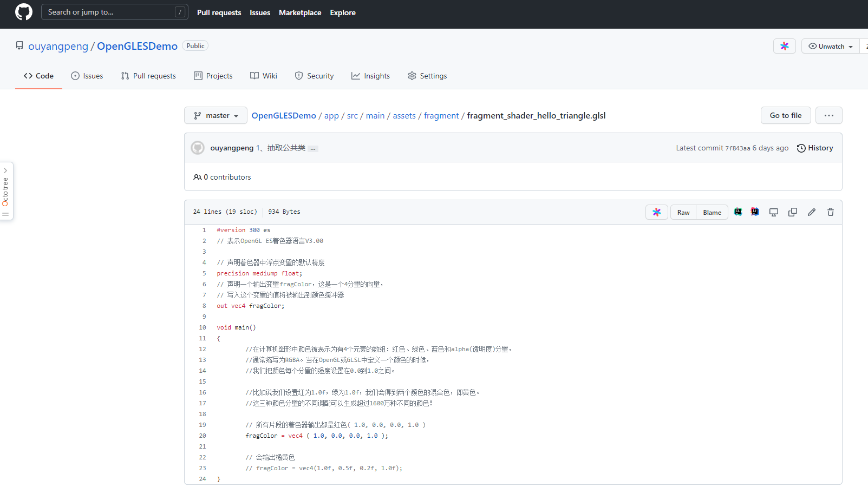Edit the file with the pencil icon
Viewport: 868px width, 487px height.
811,212
